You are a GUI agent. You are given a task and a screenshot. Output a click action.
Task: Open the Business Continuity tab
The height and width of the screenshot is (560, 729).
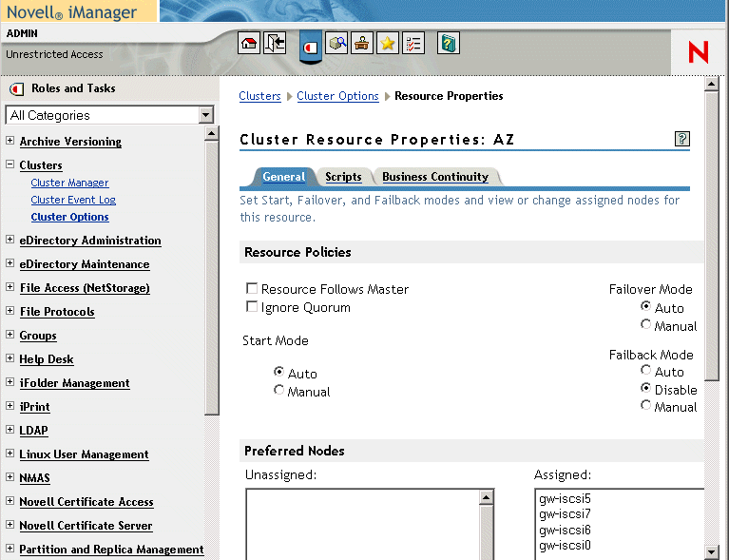435,177
